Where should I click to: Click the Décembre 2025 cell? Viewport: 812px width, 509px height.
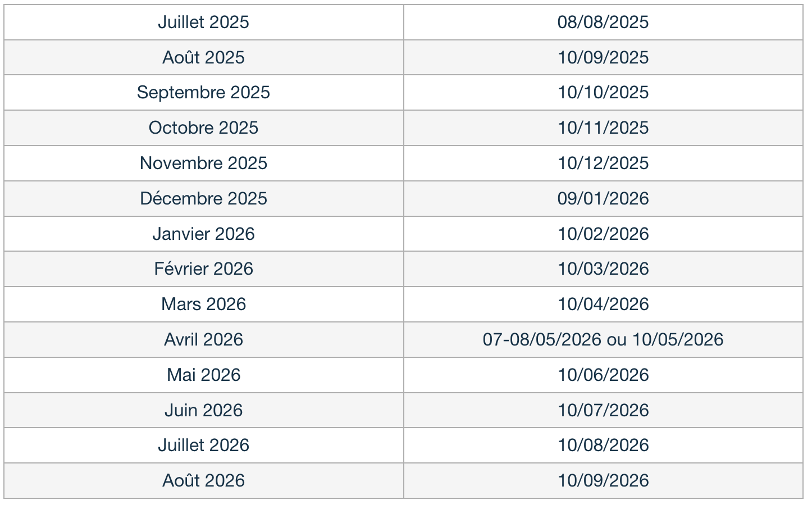pyautogui.click(x=203, y=199)
